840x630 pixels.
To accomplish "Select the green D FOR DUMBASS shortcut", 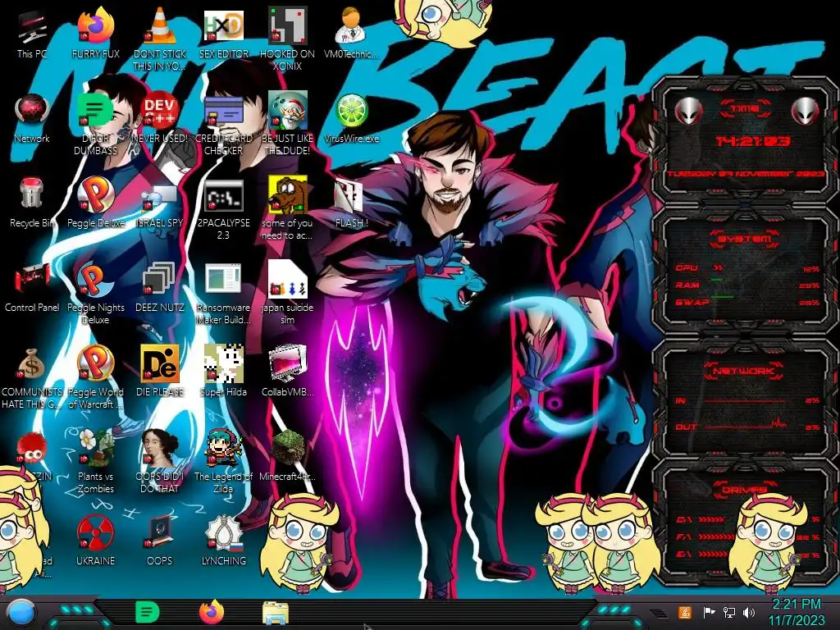I will click(95, 112).
